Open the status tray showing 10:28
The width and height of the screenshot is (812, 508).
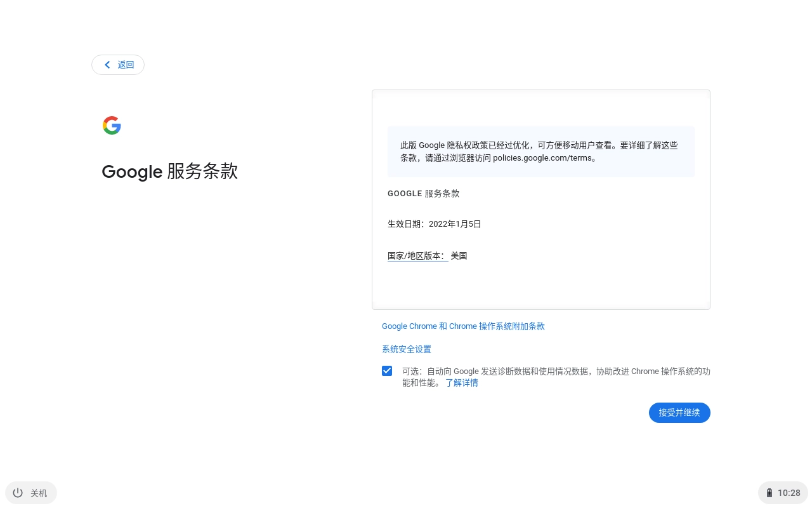(783, 493)
